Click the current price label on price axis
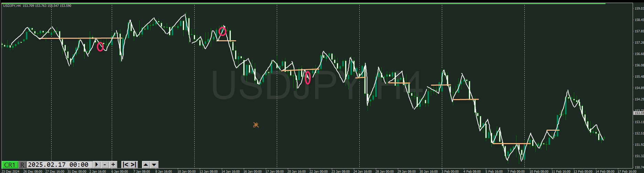The image size is (644, 173). tap(639, 113)
